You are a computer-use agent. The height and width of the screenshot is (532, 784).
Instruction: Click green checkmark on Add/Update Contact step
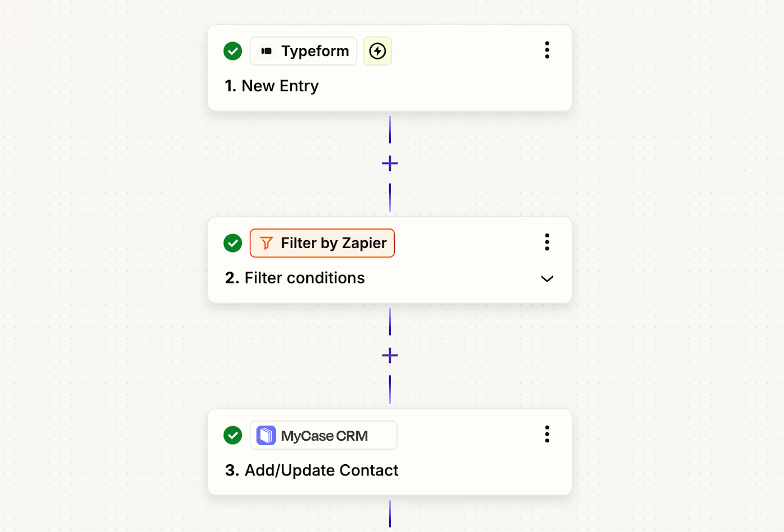pos(232,435)
